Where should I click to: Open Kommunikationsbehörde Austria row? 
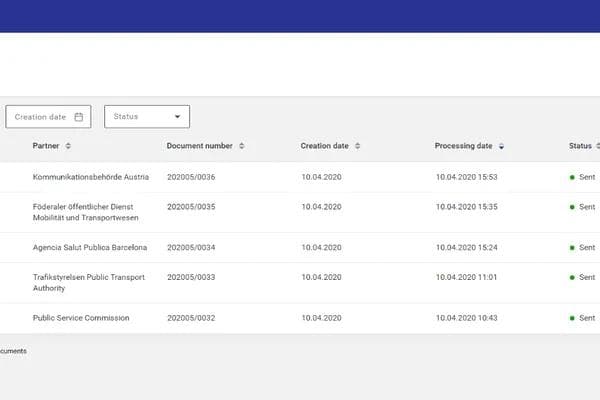pyautogui.click(x=90, y=177)
